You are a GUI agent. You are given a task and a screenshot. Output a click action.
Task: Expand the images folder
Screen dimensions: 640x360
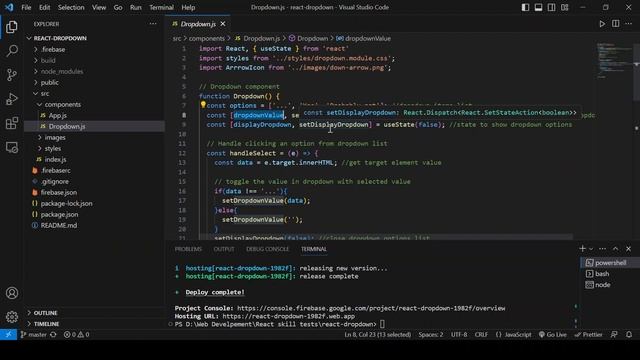point(55,137)
